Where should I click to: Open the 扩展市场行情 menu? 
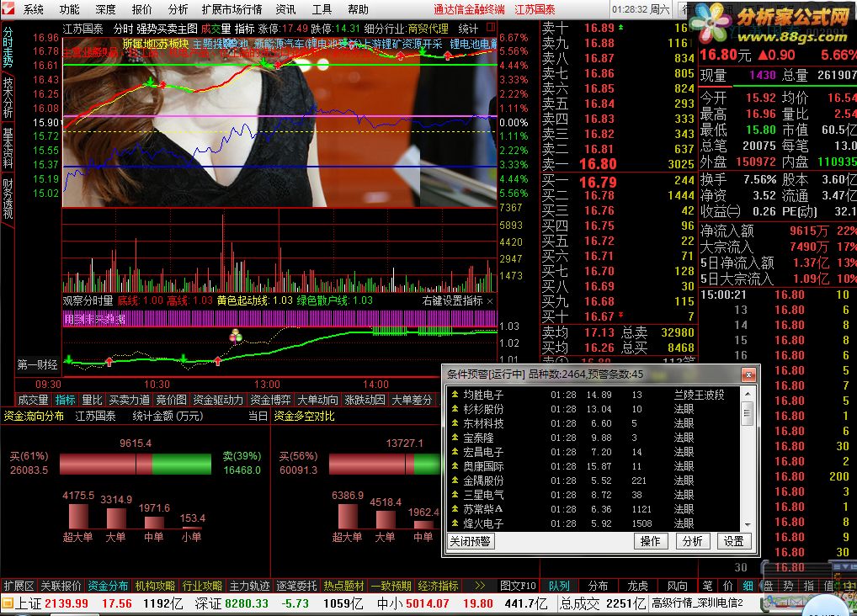(x=232, y=9)
